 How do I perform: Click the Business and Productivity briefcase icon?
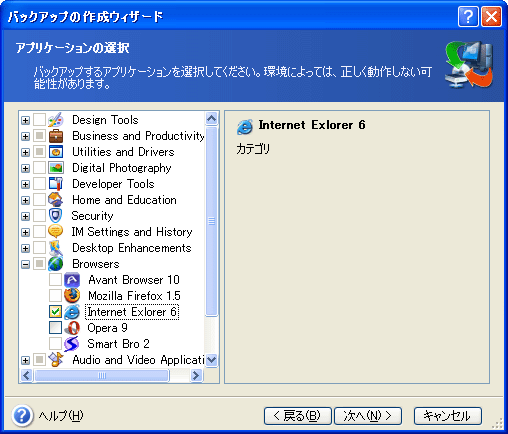tap(56, 136)
